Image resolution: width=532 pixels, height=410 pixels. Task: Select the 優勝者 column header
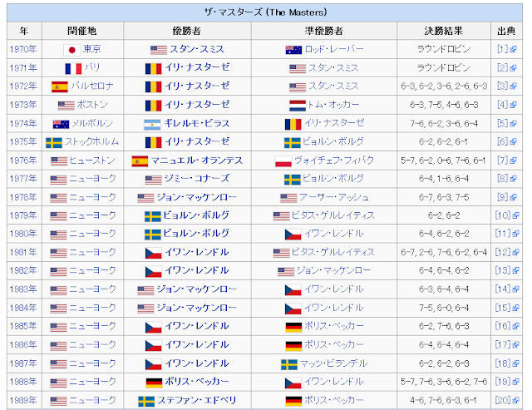pos(187,31)
